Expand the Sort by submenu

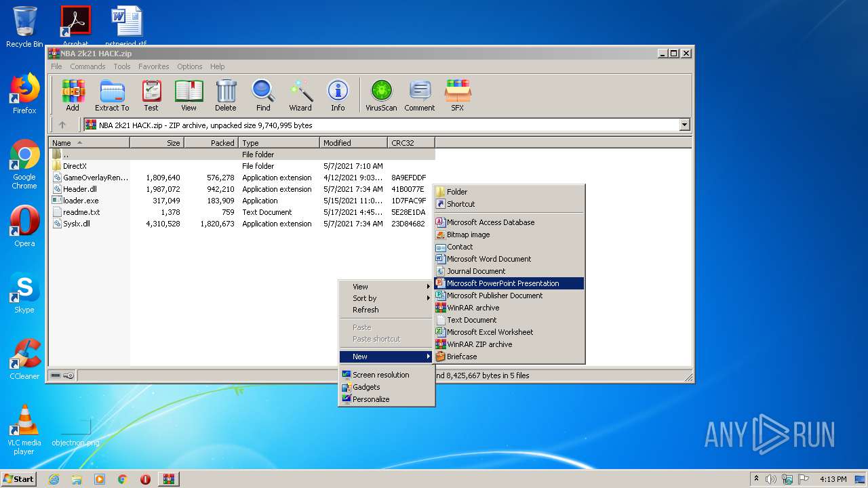pos(385,298)
